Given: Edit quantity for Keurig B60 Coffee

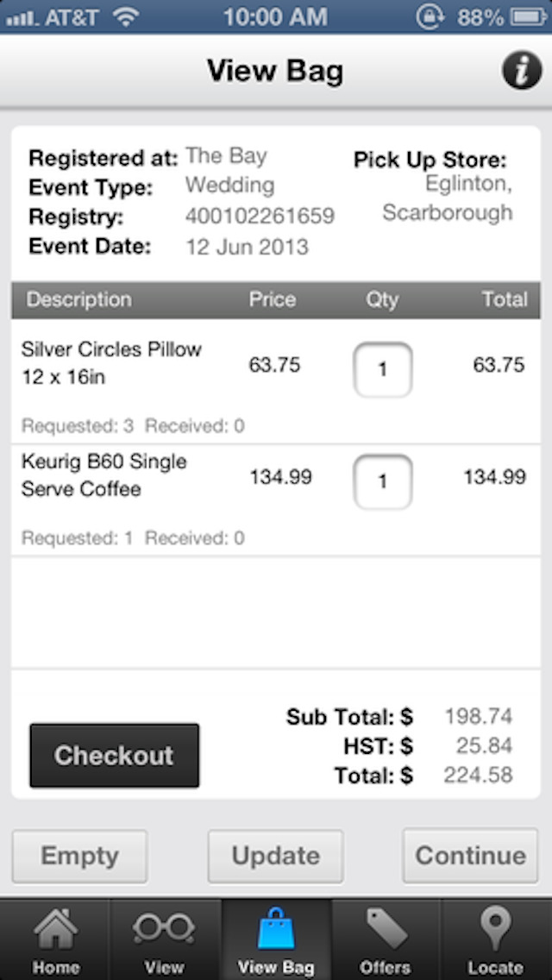Looking at the screenshot, I should [383, 481].
